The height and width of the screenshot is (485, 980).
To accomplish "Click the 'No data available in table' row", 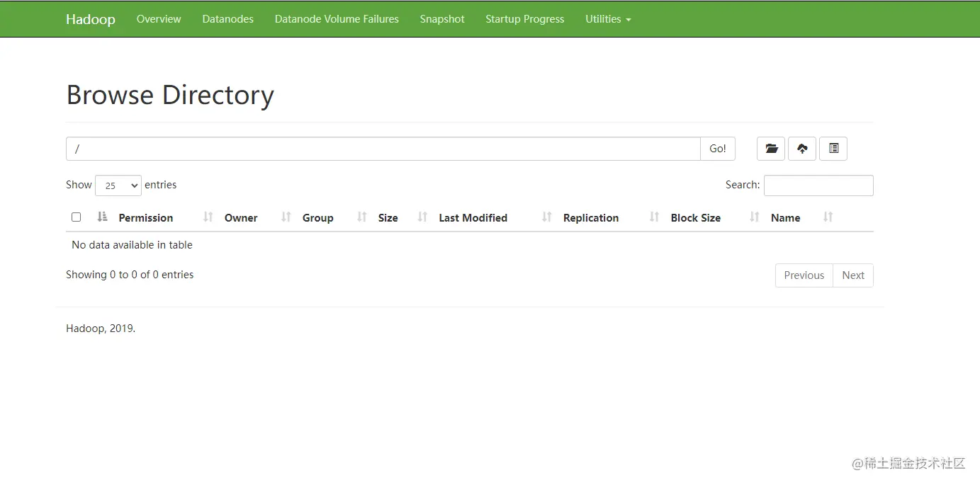I will 469,245.
